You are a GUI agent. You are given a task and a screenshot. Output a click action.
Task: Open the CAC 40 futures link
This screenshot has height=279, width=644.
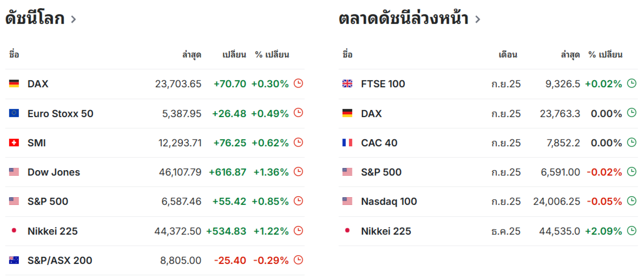coord(379,142)
